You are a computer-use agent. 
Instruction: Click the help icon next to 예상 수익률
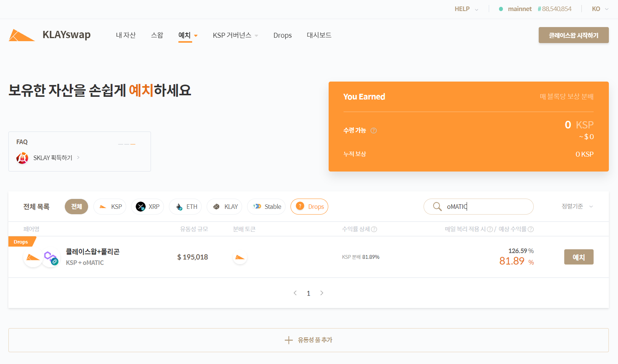click(x=531, y=229)
